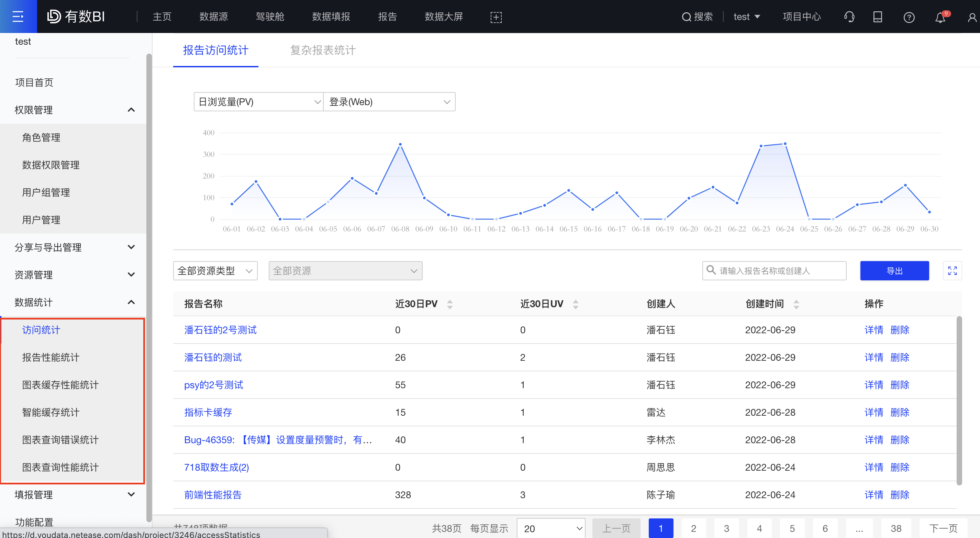Open the sidebar hamburger menu icon
Image resolution: width=980 pixels, height=538 pixels.
(18, 16)
